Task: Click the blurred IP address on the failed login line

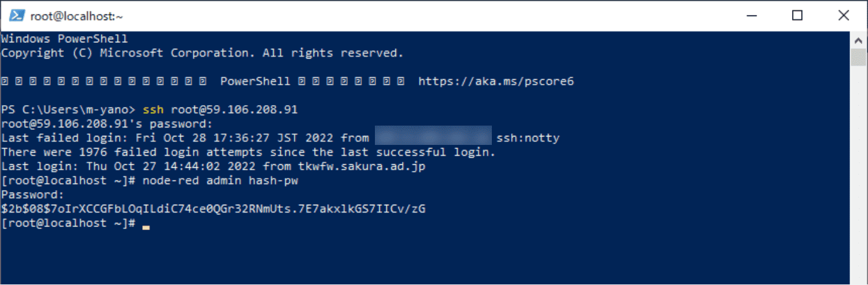Action: (x=433, y=138)
